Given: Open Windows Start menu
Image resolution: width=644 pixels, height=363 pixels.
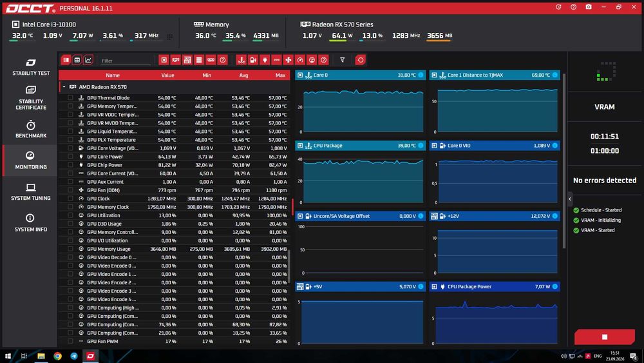Looking at the screenshot, I should [x=7, y=356].
